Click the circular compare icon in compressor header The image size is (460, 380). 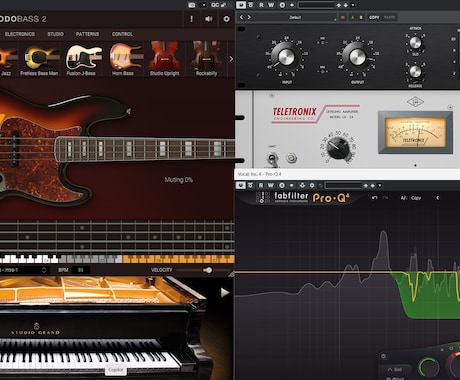click(x=282, y=5)
